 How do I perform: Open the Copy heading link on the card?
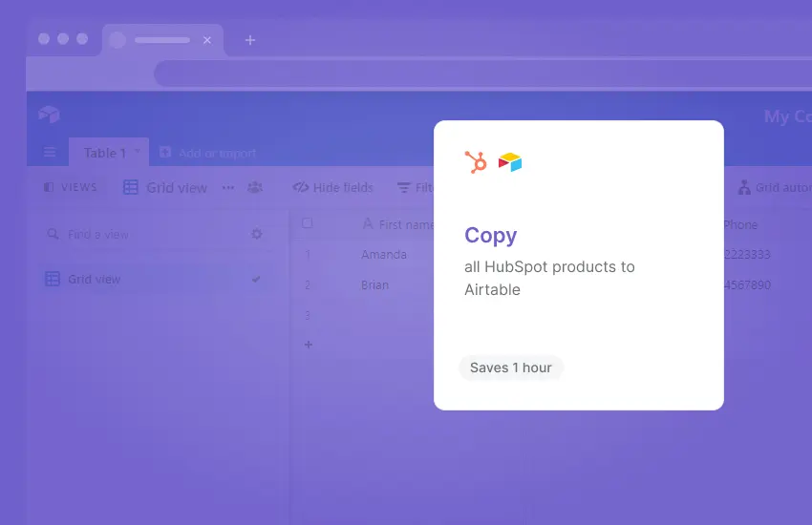click(490, 236)
